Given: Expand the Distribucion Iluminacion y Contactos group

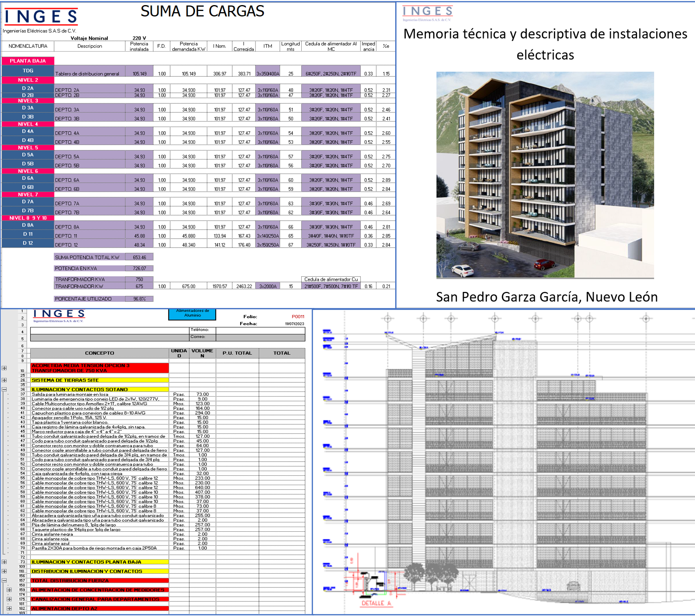Looking at the screenshot, I should pyautogui.click(x=4, y=571).
